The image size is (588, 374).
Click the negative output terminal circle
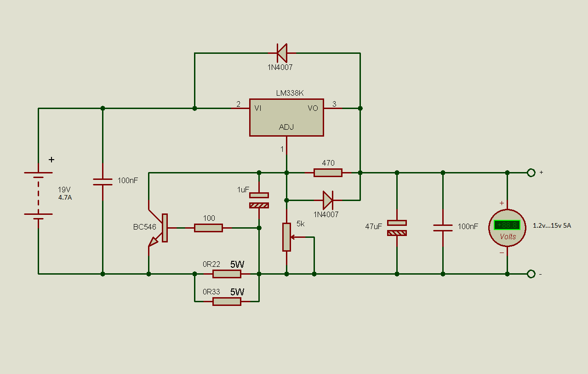pyautogui.click(x=531, y=274)
